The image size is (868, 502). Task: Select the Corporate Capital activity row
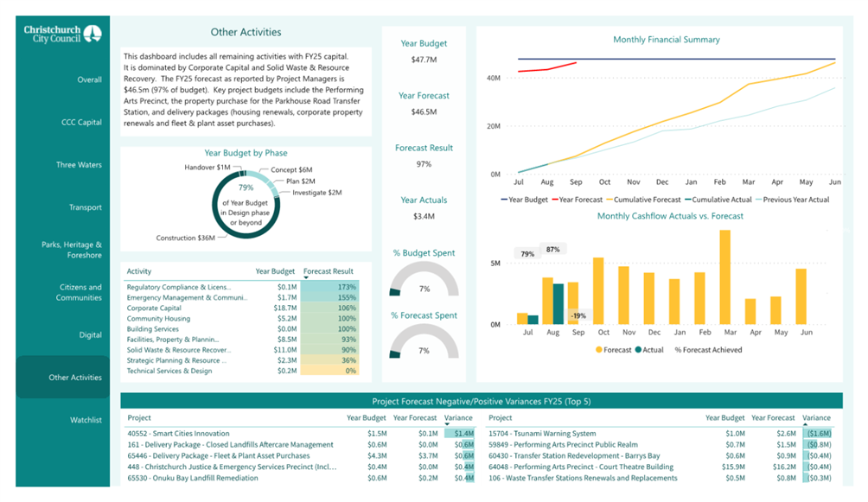(242, 308)
